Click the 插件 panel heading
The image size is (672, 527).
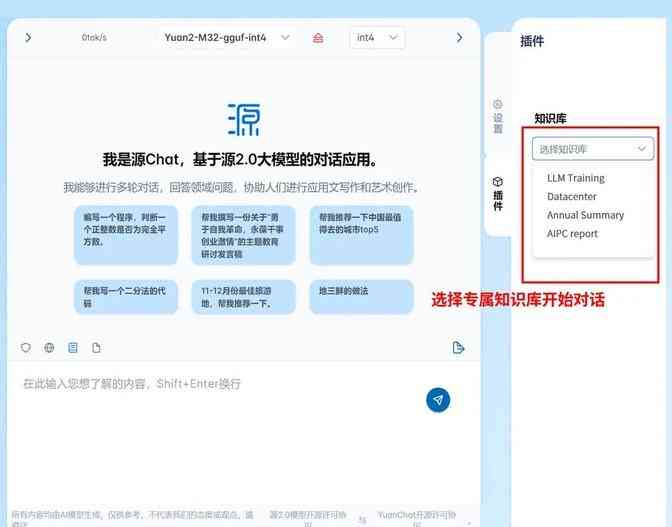(x=532, y=41)
